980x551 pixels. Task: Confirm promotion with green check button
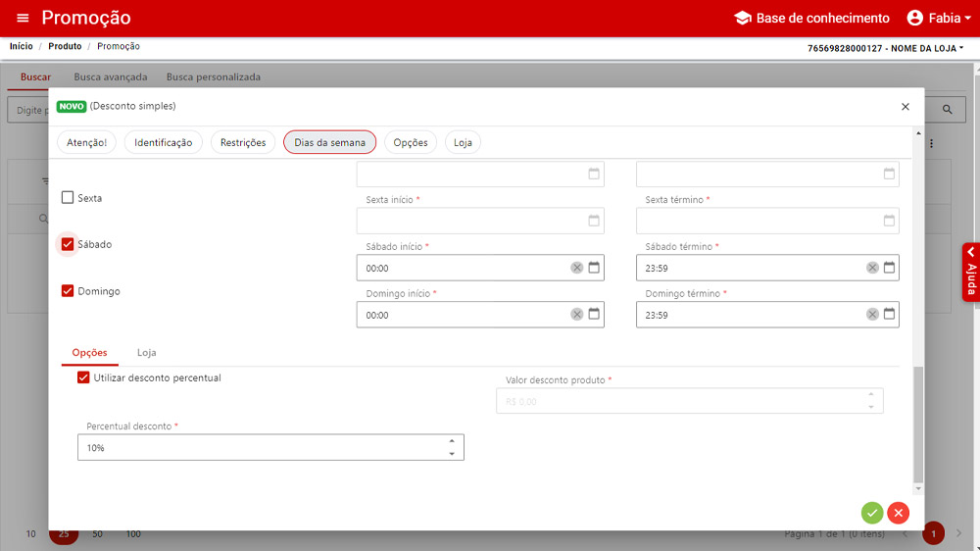pyautogui.click(x=872, y=513)
